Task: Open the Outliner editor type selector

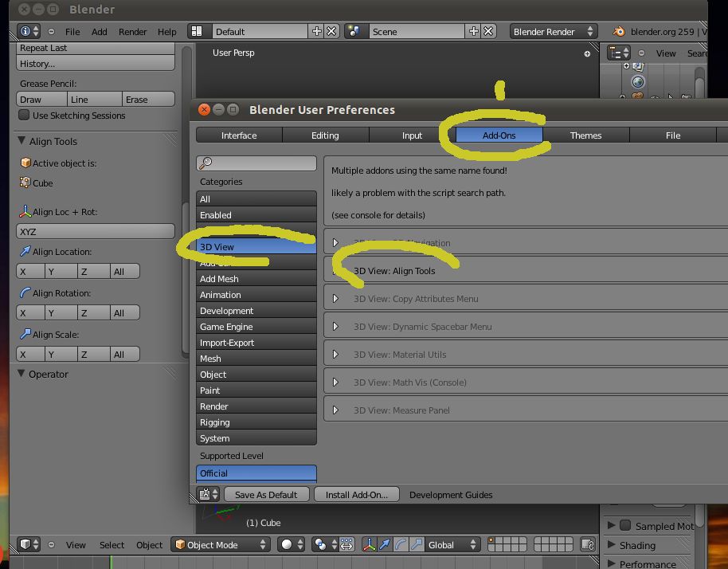Action: pos(619,53)
